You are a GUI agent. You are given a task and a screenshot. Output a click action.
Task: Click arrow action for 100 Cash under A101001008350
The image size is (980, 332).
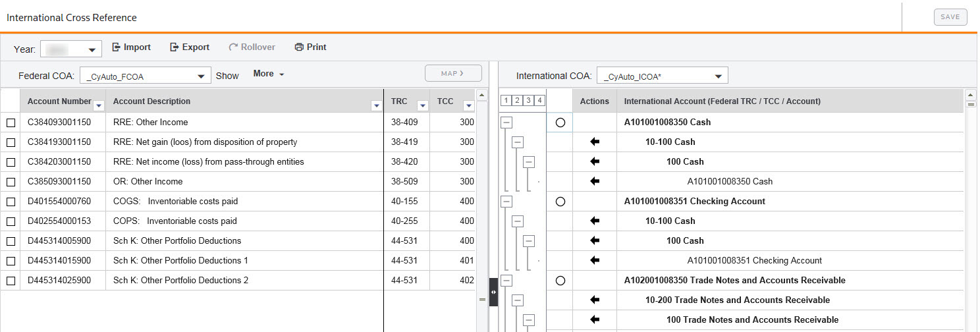[595, 162]
